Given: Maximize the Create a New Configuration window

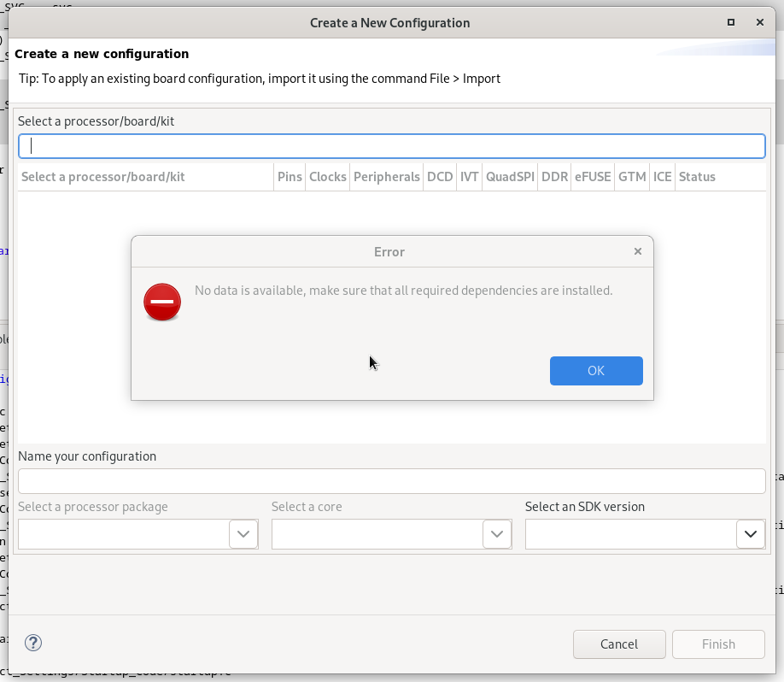Looking at the screenshot, I should (731, 22).
